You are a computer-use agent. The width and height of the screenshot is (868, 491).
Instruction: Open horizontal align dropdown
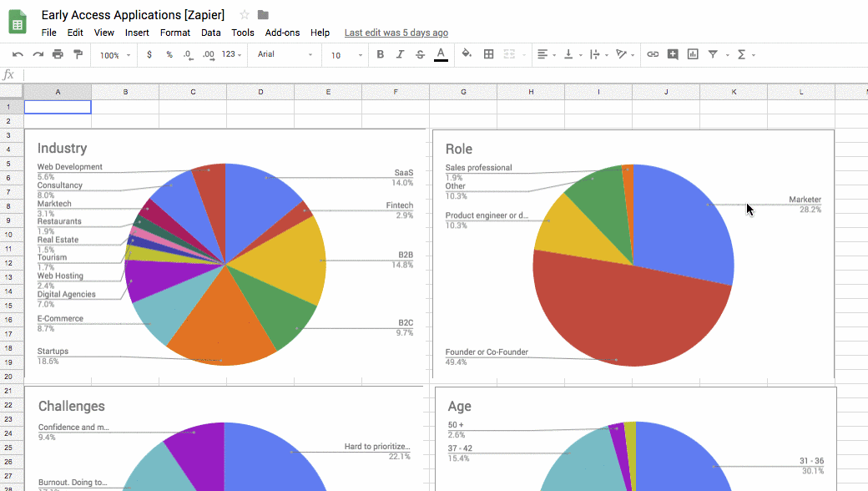(x=546, y=54)
